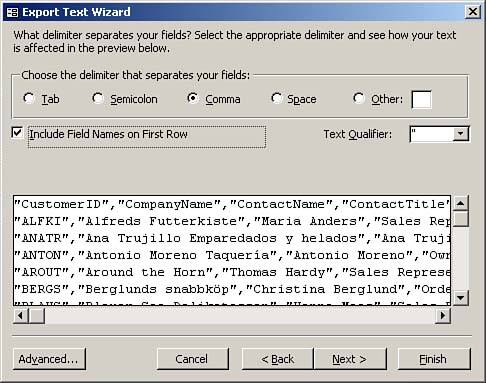Click the preview scroll up arrow

coord(460,203)
